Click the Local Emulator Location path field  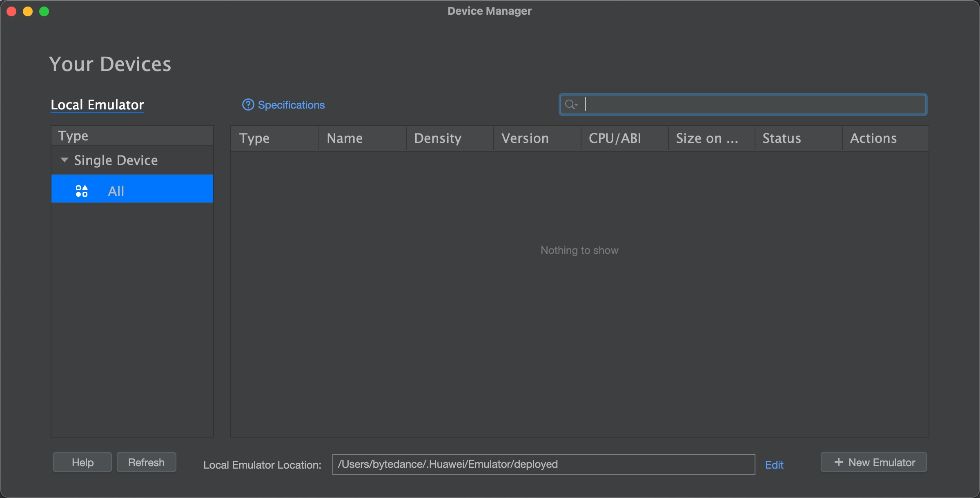point(543,465)
